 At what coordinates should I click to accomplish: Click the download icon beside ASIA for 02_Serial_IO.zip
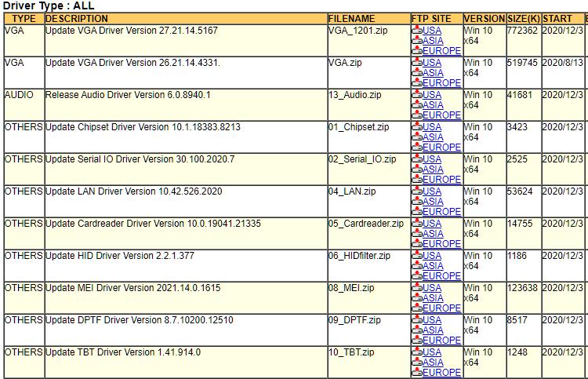coord(417,169)
